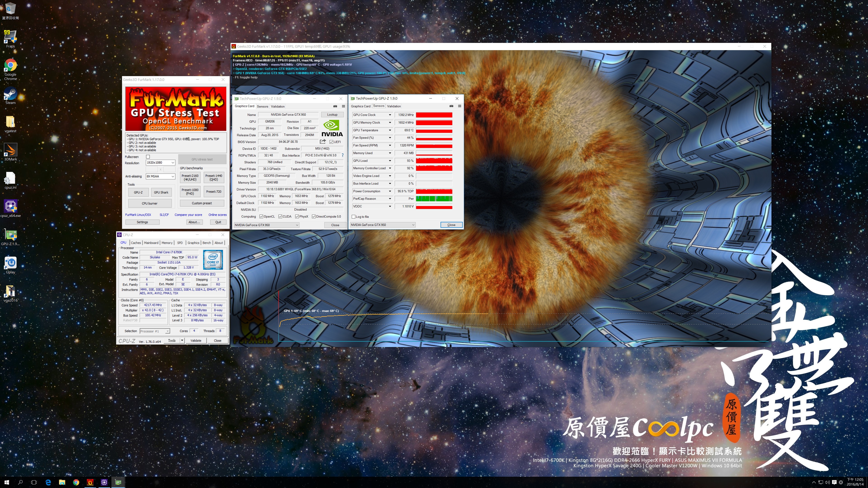Viewport: 868px width, 488px height.
Task: Click the GPU Load red sensor graph
Action: click(434, 161)
